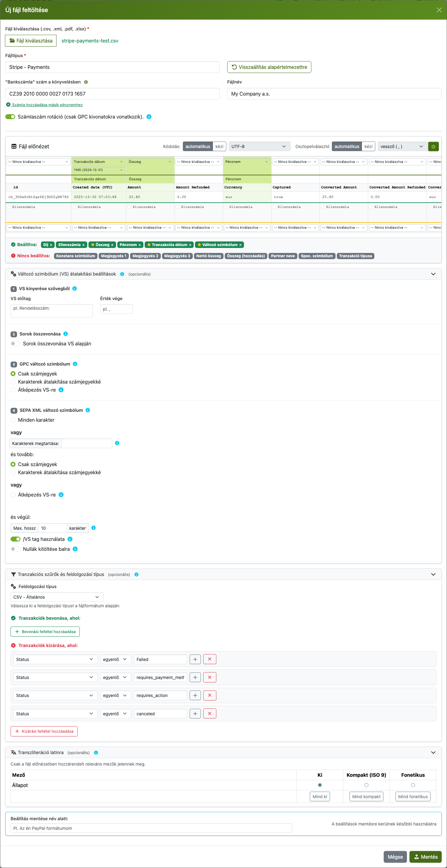Toggle Nullák kitöltése balra switch
447x868 pixels.
coord(16,549)
